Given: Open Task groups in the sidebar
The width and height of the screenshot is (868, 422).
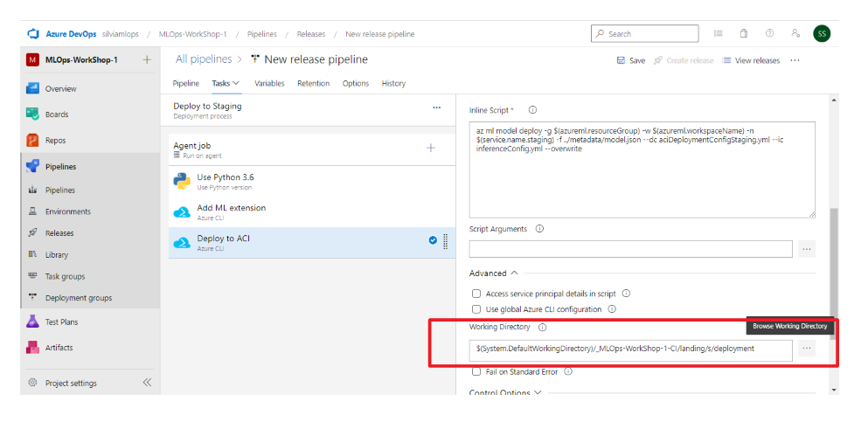Looking at the screenshot, I should [65, 277].
